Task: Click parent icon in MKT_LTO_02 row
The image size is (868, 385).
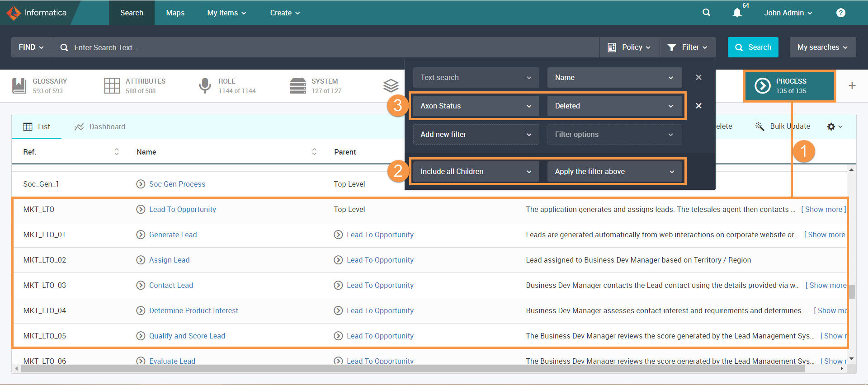Action: pyautogui.click(x=338, y=260)
